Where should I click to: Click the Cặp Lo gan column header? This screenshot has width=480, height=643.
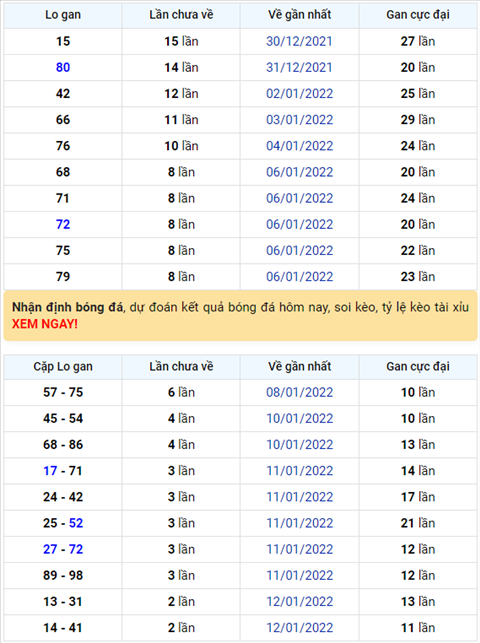pos(63,367)
